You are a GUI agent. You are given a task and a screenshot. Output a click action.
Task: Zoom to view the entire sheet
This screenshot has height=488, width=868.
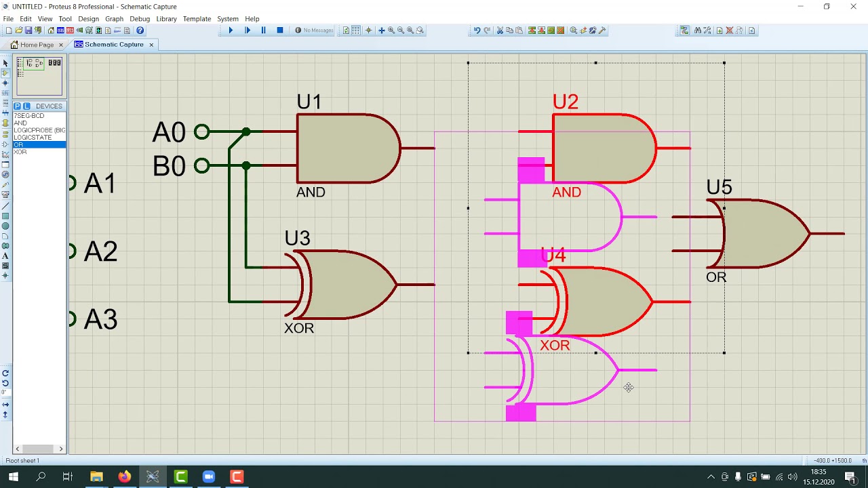[410, 30]
